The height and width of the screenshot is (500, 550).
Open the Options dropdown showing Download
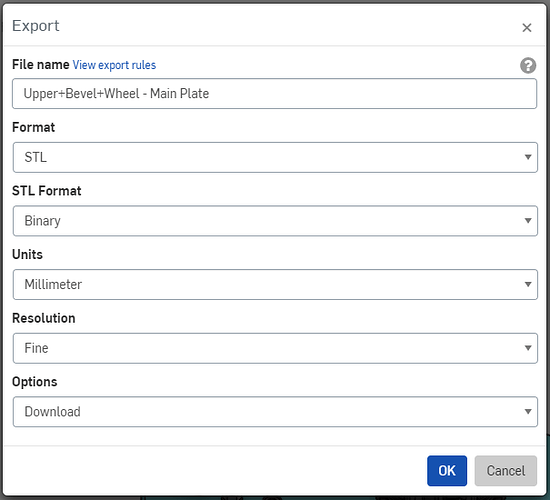pos(275,412)
